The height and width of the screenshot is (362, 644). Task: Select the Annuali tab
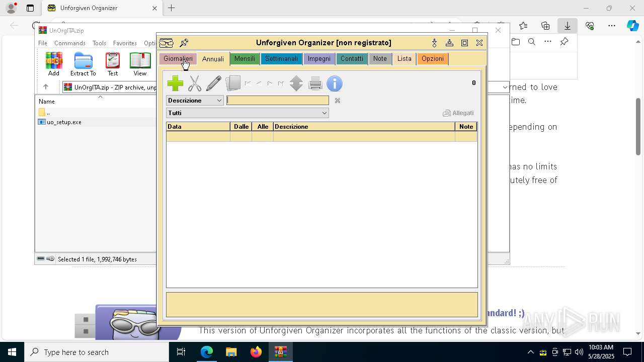point(213,59)
